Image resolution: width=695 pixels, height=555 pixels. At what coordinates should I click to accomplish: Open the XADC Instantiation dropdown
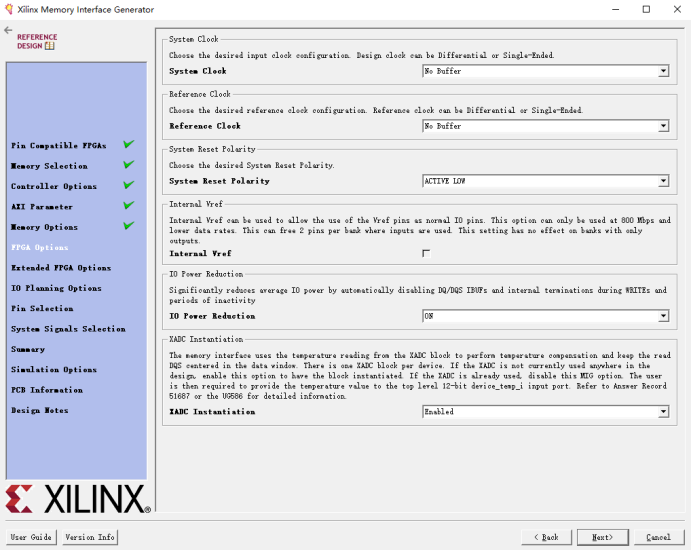point(546,412)
